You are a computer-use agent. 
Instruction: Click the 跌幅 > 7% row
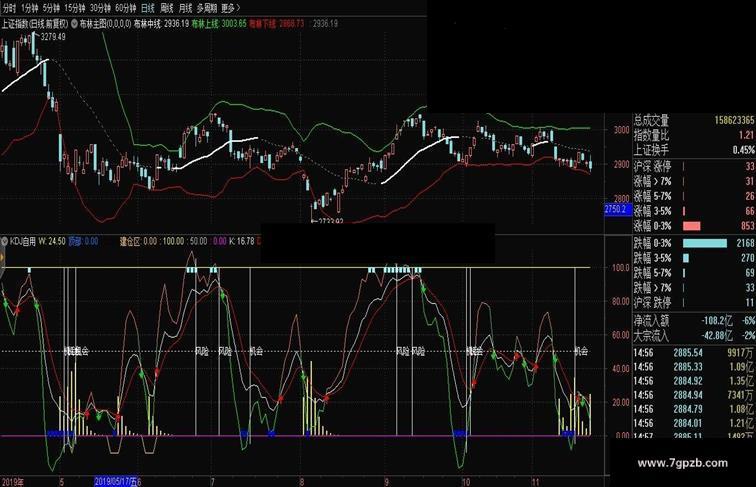pos(694,288)
